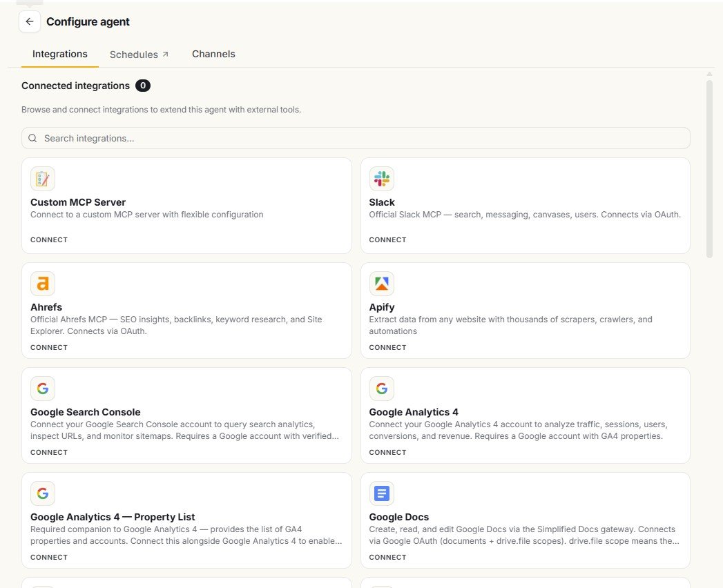The width and height of the screenshot is (723, 588).
Task: Click Property List description about required companion
Action: 186,535
